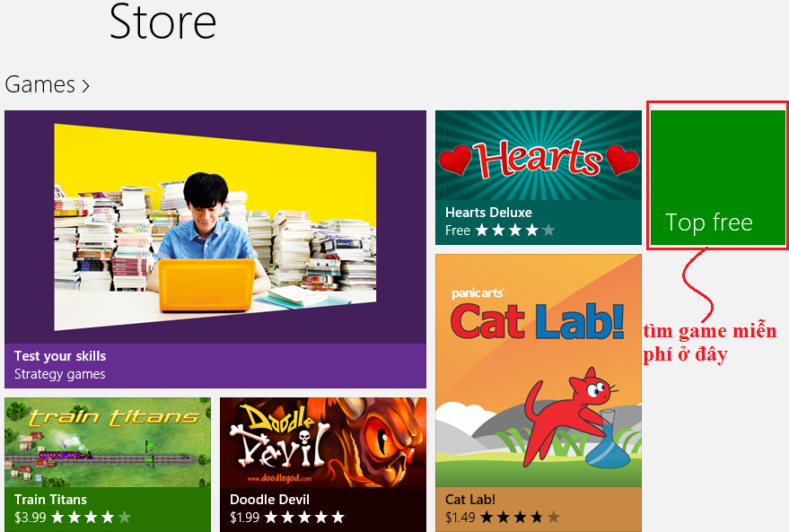
Task: Click Train Titans star rating
Action: point(91,517)
